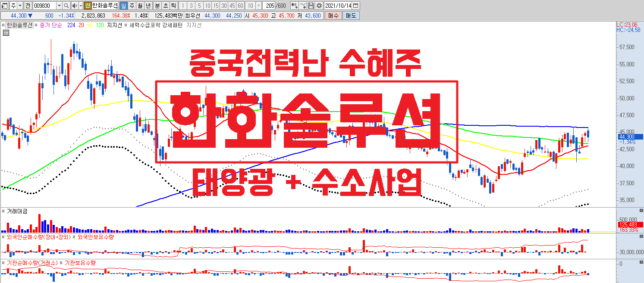Click the 신 credit marker icon
This screenshot has height=283, width=644.
click(x=88, y=6)
